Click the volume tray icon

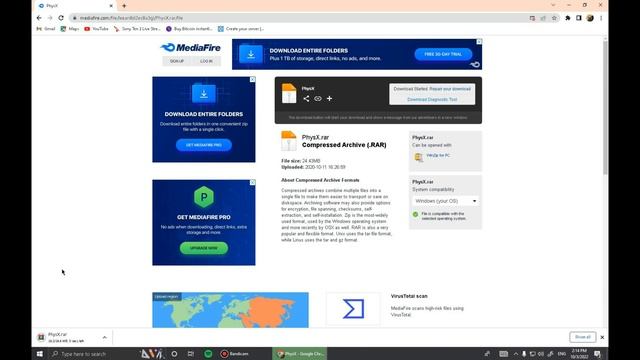tap(541, 354)
